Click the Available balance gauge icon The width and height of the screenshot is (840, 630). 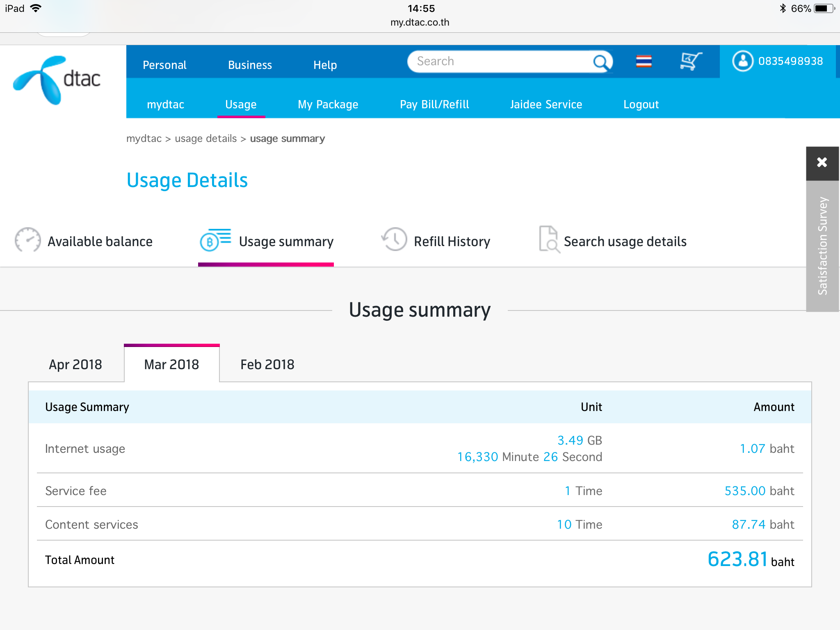(x=28, y=240)
